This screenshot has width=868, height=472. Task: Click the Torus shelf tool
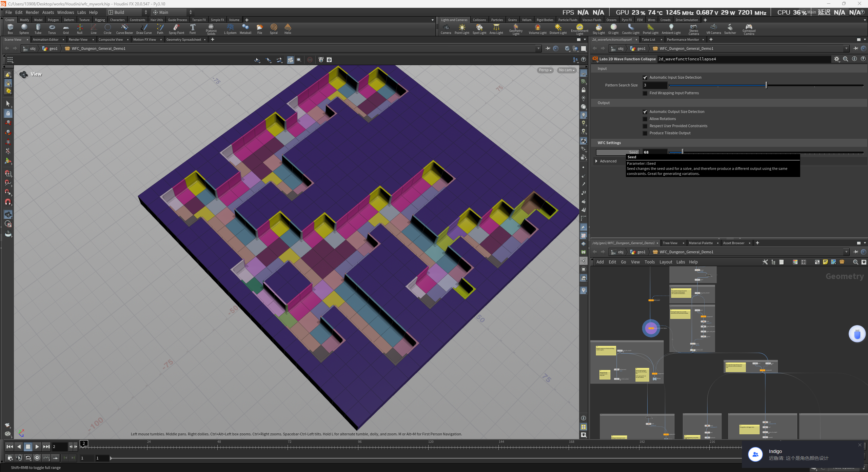[x=52, y=28]
